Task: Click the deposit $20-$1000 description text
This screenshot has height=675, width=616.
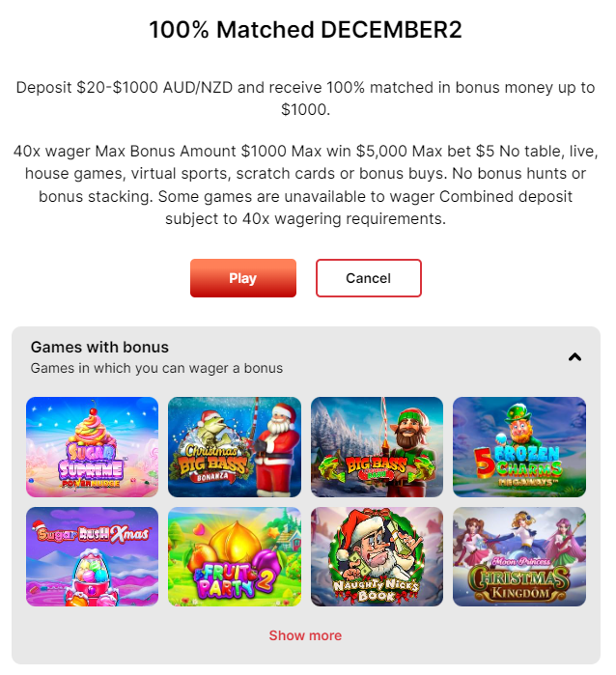Action: tap(305, 98)
